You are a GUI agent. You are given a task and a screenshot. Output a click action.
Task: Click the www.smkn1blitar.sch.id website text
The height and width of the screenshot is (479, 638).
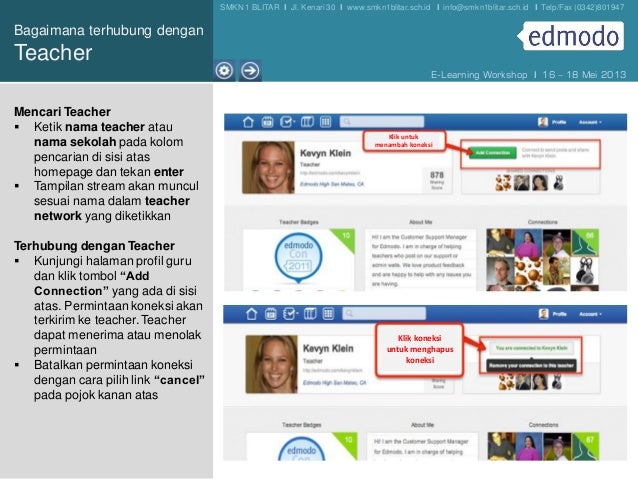pos(388,7)
